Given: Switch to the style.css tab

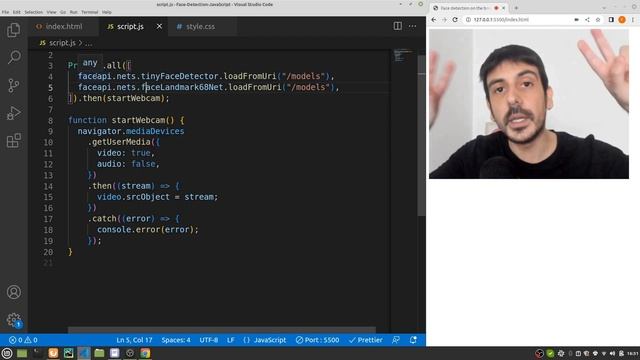Looking at the screenshot, I should 200,26.
